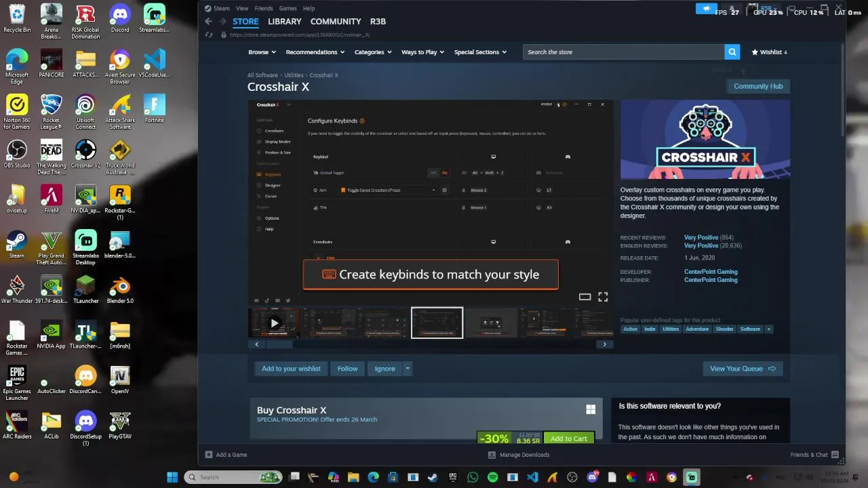Screen dimensions: 868x488
Task: Open the Wishlist link
Action: tap(769, 52)
